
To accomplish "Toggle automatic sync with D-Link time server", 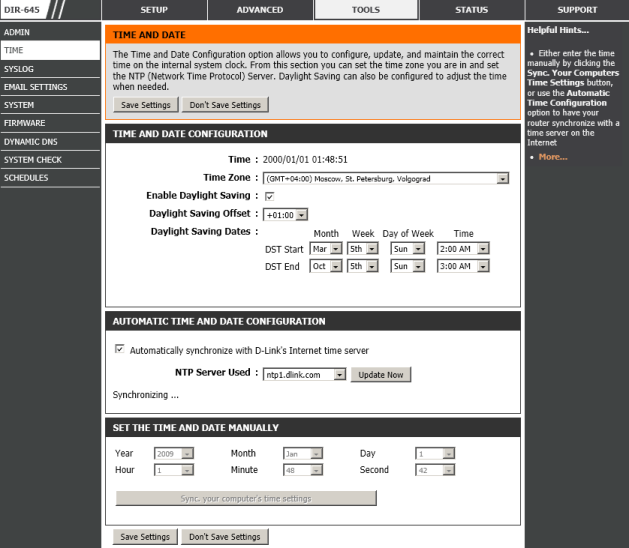I will pos(120,349).
